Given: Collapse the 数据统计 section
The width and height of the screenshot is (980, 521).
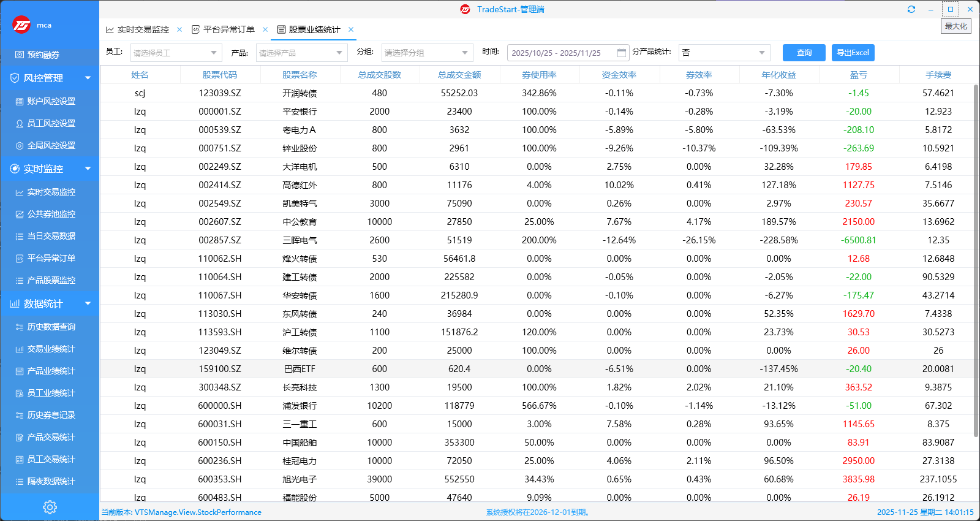Looking at the screenshot, I should (88, 303).
